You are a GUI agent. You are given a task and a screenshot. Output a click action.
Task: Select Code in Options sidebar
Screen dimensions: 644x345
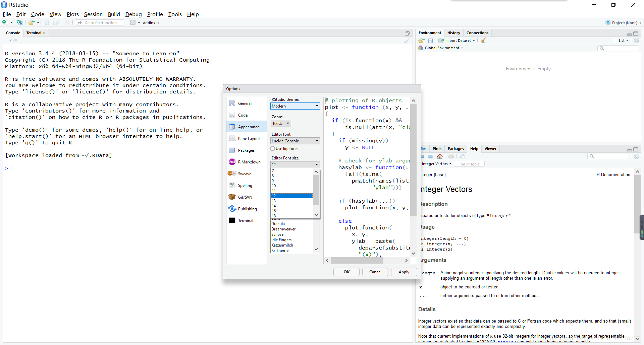point(247,115)
